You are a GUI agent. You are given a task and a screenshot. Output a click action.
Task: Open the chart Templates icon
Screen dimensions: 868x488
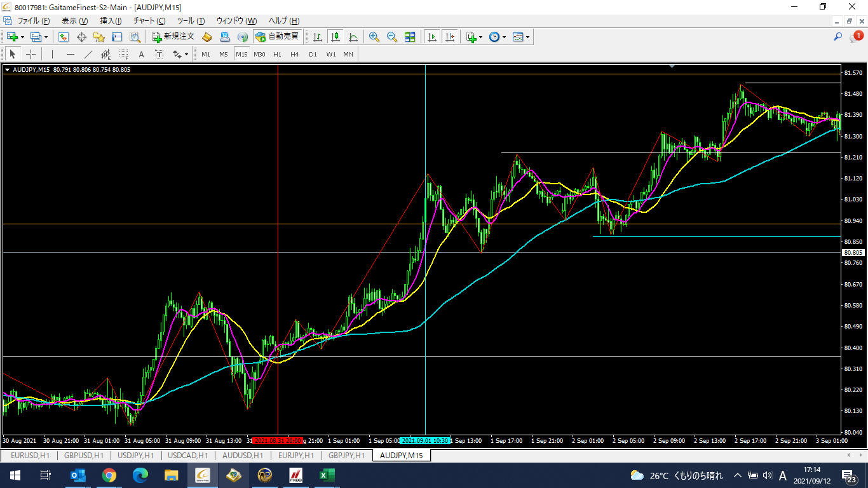point(518,37)
